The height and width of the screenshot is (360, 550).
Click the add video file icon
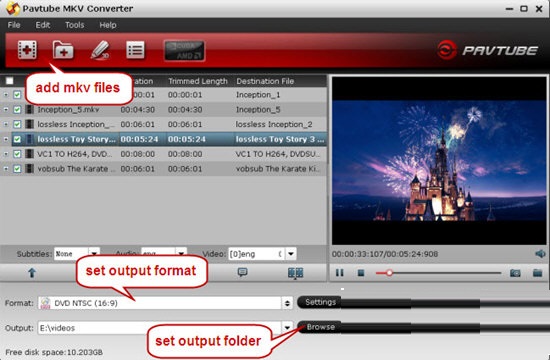point(27,50)
